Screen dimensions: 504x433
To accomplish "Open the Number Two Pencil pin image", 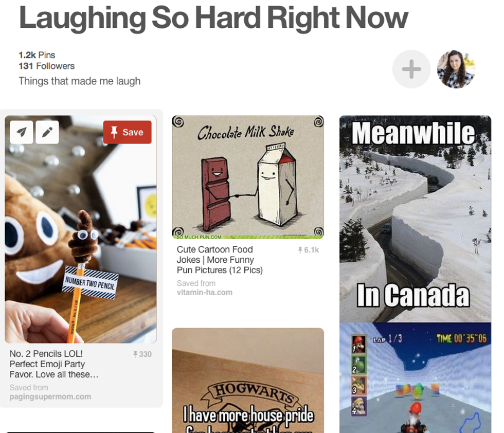I will [x=81, y=229].
